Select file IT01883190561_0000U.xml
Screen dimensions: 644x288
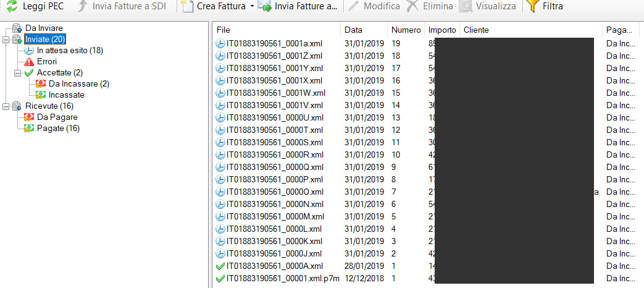coord(275,118)
